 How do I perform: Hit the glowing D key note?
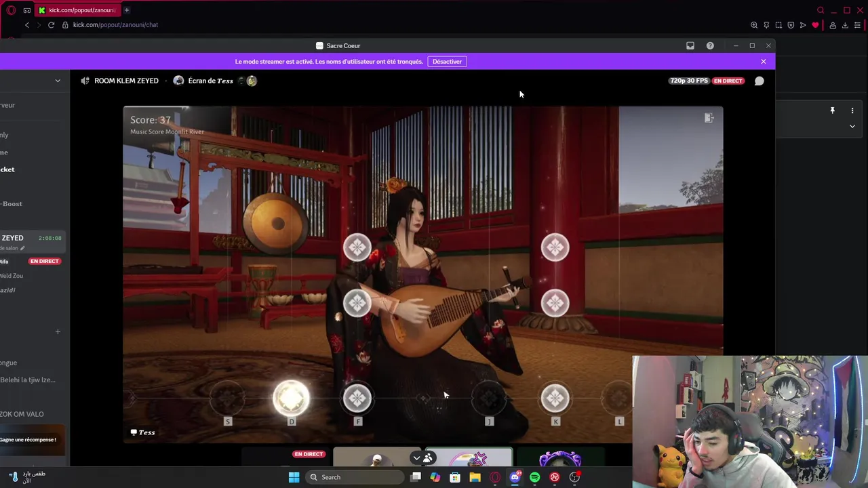pos(291,398)
